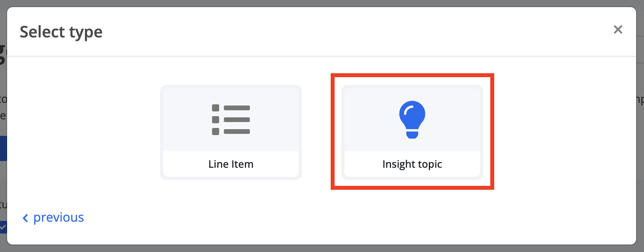Toggle the blue checkbox behind the dialog
This screenshot has width=644, height=252.
[3, 227]
